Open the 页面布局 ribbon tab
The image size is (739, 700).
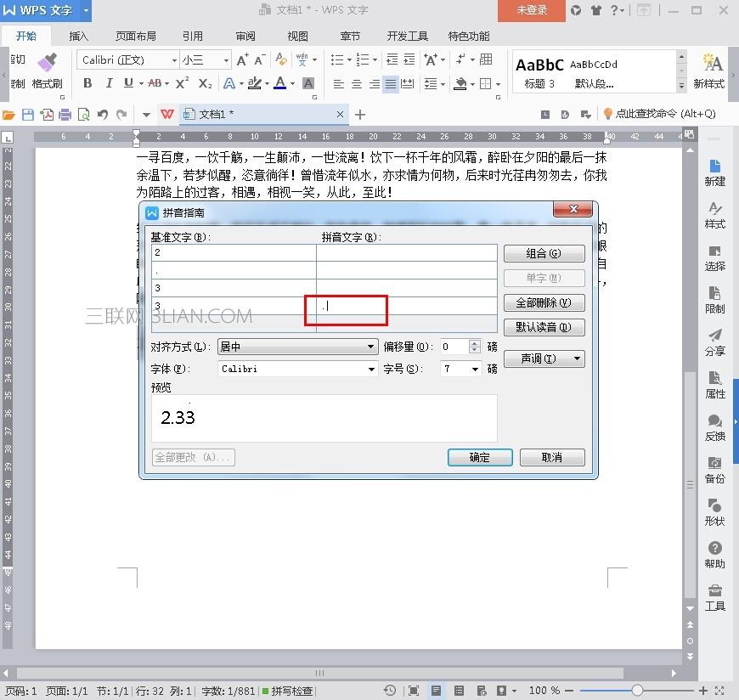point(136,37)
